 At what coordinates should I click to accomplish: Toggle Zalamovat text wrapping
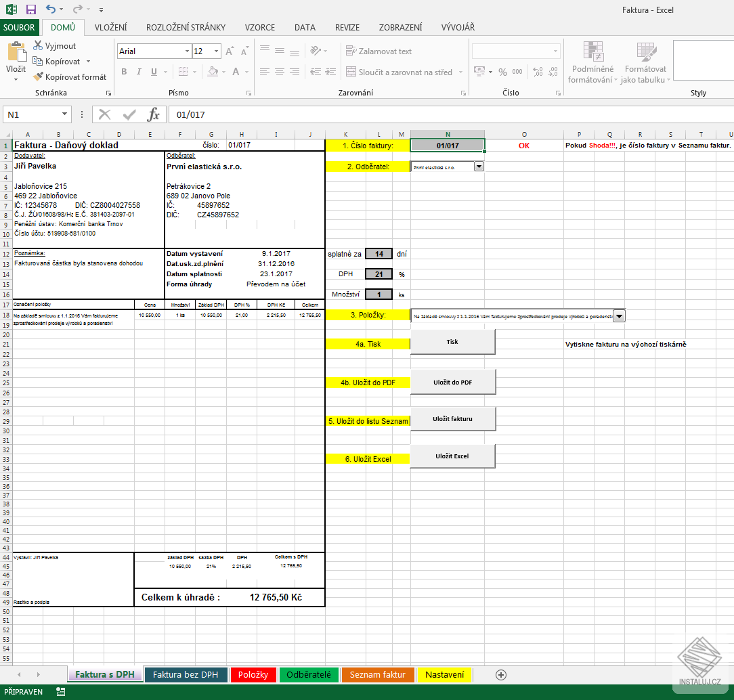coord(379,51)
